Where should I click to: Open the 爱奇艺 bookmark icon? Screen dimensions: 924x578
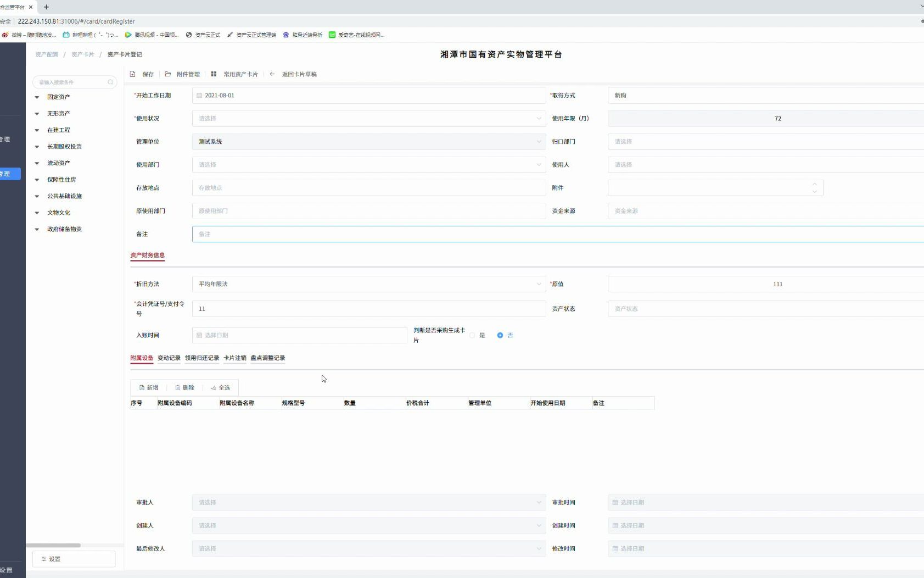click(332, 35)
